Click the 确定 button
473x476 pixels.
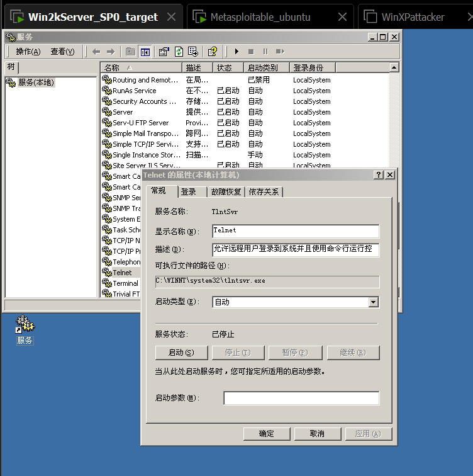pos(267,434)
